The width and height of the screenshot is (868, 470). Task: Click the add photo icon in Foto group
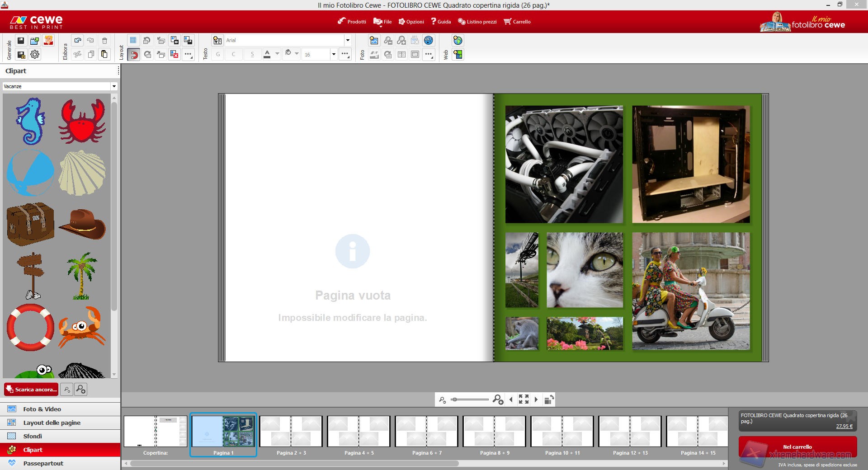(x=374, y=41)
